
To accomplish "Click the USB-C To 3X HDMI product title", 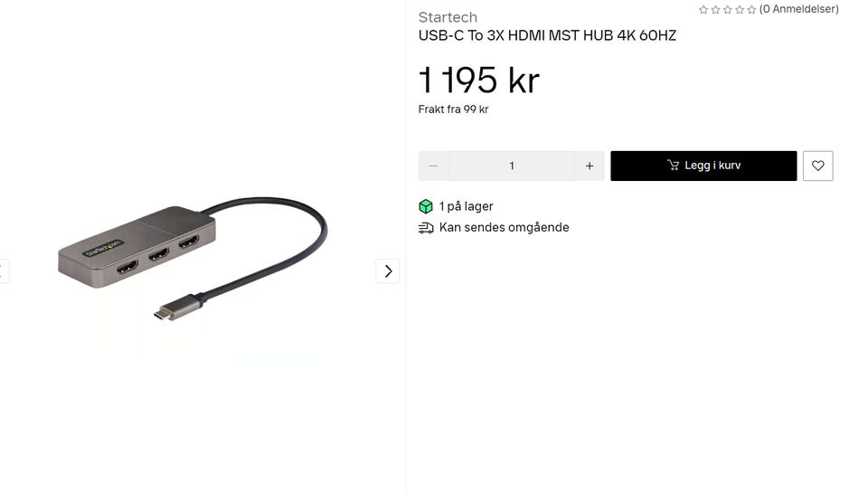I will 548,35.
